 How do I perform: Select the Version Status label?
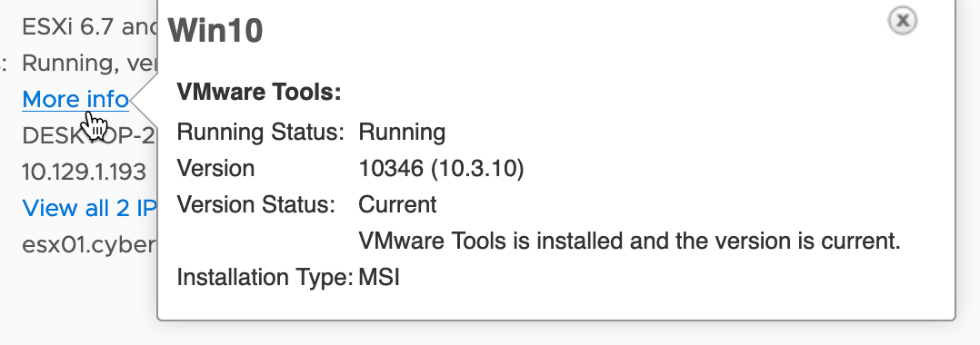[256, 204]
